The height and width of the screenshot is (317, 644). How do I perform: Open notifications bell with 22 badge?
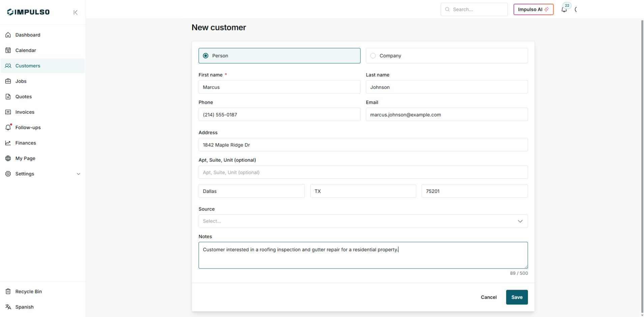click(564, 9)
